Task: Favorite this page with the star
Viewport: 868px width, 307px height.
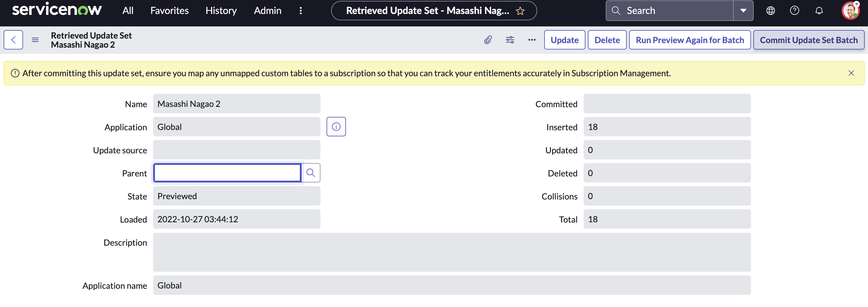Action: (520, 11)
